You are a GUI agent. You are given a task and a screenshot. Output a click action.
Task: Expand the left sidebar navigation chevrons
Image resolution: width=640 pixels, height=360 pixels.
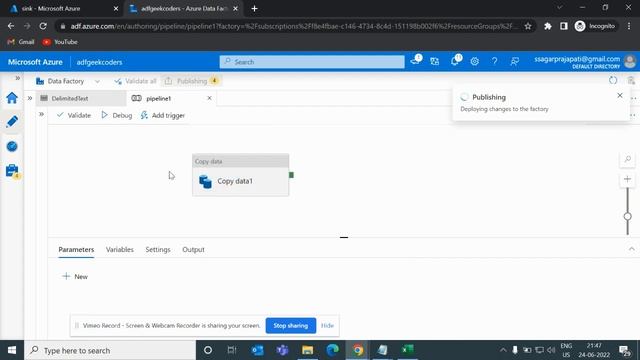click(x=18, y=78)
